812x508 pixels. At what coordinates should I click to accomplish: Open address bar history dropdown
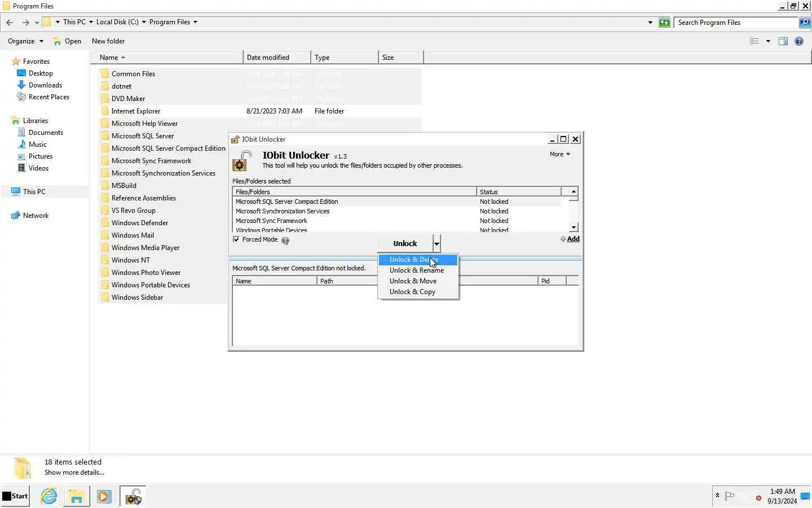coord(650,23)
